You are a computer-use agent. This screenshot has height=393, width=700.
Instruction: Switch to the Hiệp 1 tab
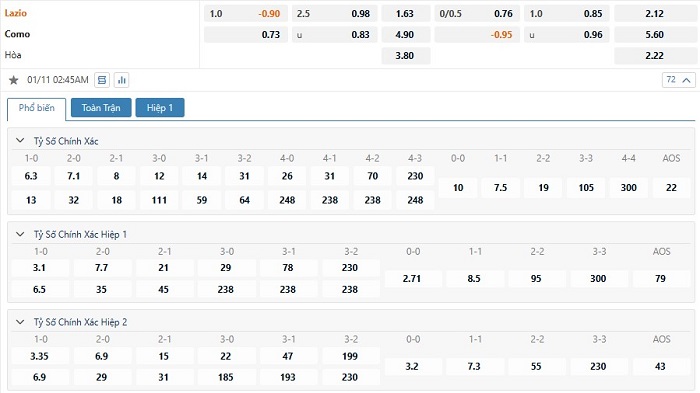click(160, 108)
